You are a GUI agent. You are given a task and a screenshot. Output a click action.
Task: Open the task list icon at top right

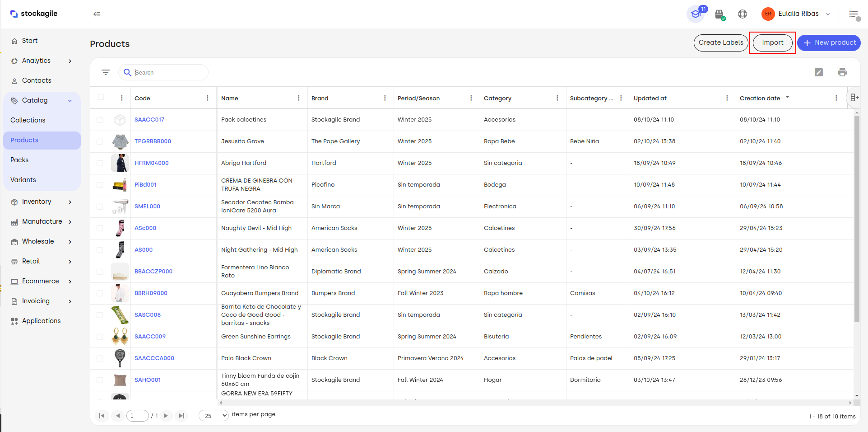(x=854, y=14)
